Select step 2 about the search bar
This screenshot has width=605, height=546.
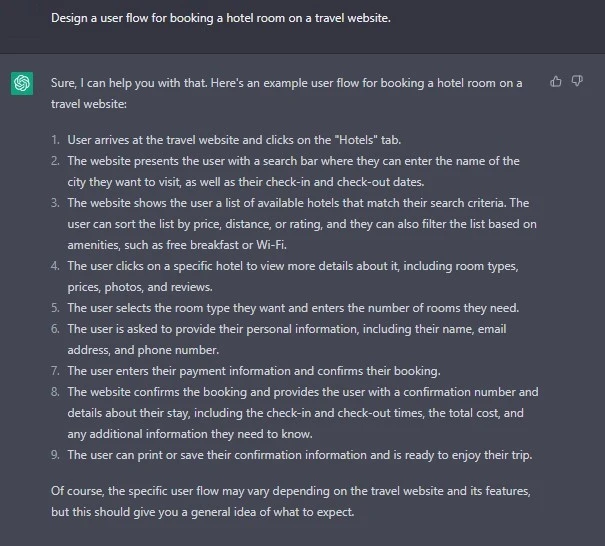coord(293,171)
